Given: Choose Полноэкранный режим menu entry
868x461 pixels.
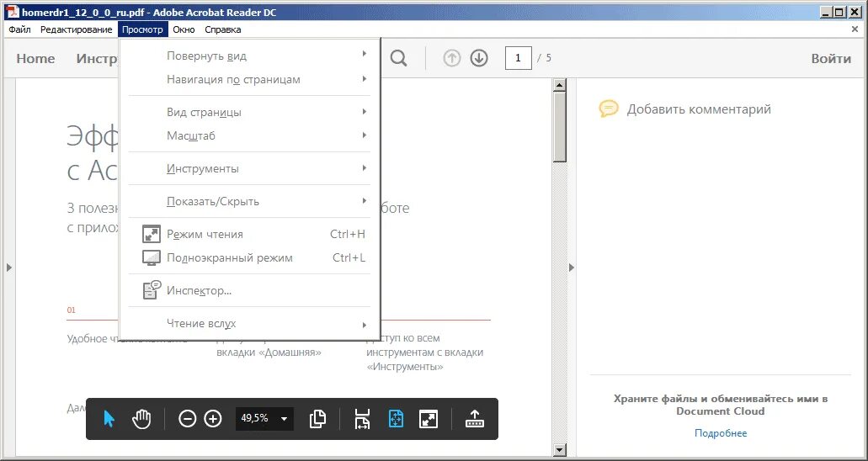Looking at the screenshot, I should (250, 258).
